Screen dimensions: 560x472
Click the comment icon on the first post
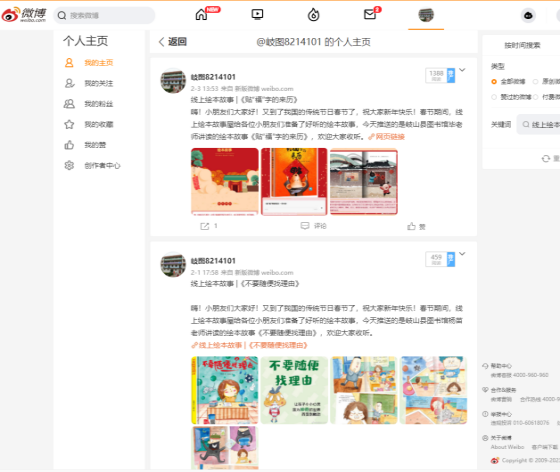click(305, 226)
